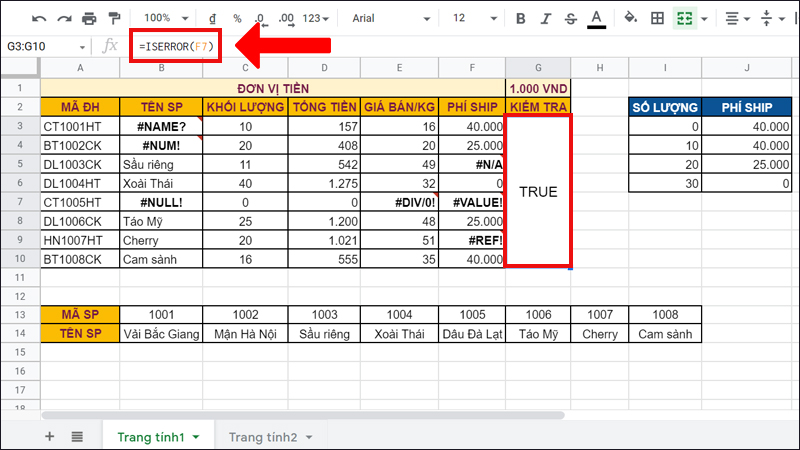Open the fill color picker
800x450 pixels.
631,19
